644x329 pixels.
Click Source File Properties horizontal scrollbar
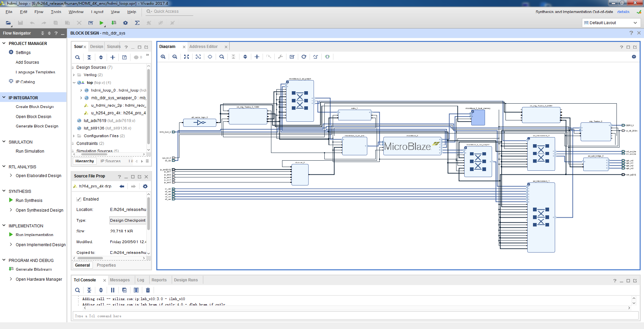pos(90,258)
